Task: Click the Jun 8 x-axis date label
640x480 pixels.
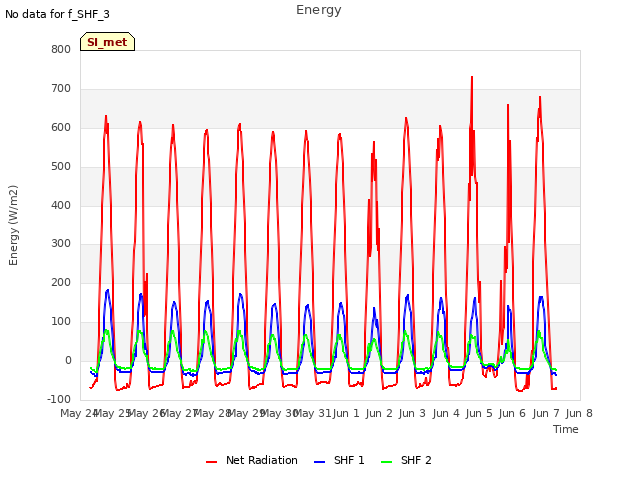Action: click(579, 413)
